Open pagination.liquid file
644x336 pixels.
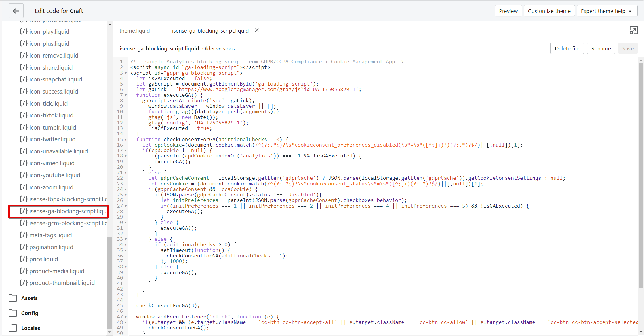pyautogui.click(x=47, y=247)
